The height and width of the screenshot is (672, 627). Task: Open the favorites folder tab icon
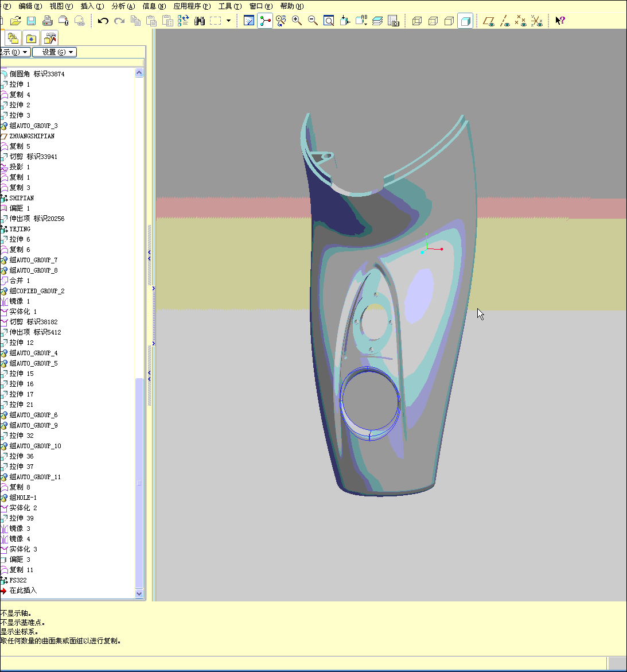tap(32, 38)
